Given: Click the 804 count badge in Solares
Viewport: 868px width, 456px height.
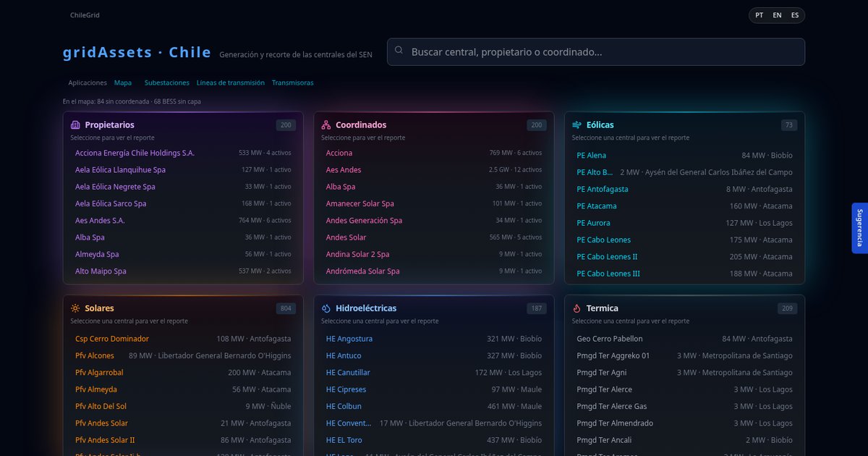Looking at the screenshot, I should click(286, 308).
